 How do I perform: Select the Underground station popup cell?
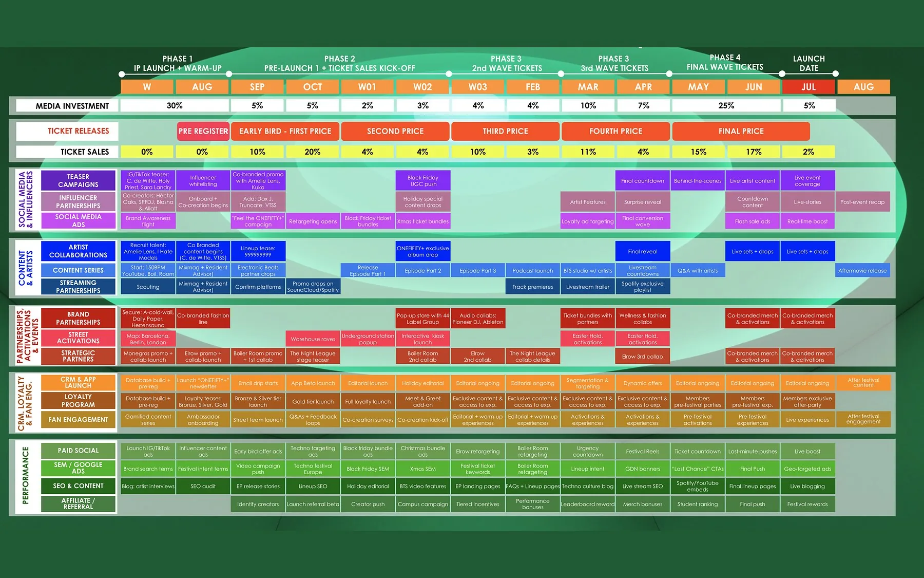[x=368, y=339]
